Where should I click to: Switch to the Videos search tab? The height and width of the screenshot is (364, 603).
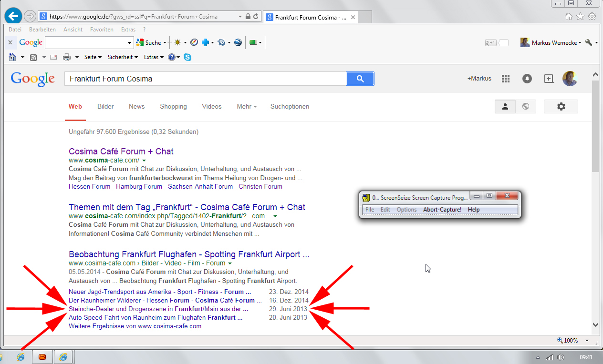212,107
